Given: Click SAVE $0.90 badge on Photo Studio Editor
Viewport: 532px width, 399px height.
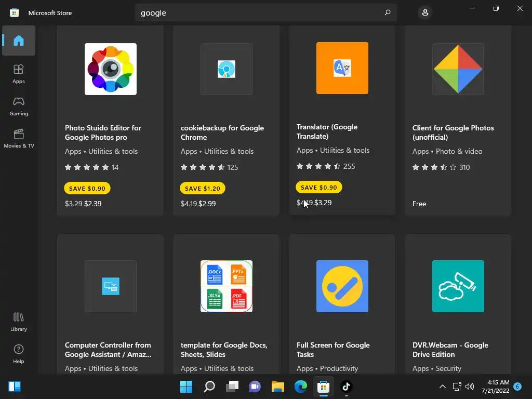Looking at the screenshot, I should (x=87, y=188).
